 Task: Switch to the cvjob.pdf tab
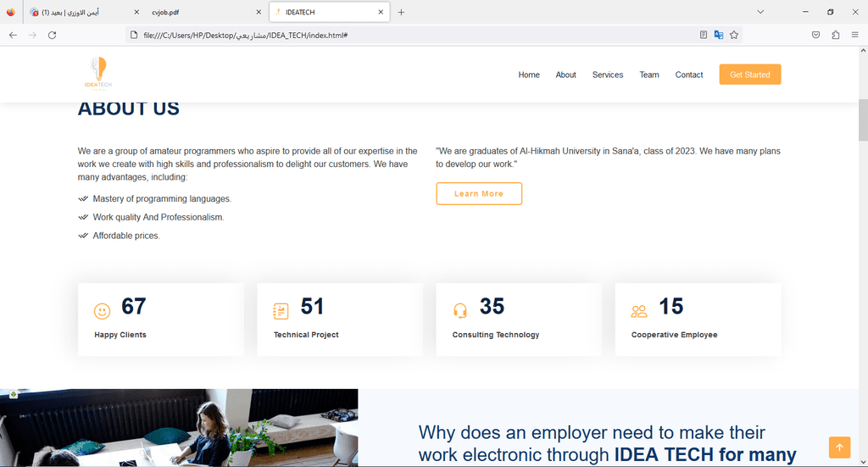(x=205, y=12)
